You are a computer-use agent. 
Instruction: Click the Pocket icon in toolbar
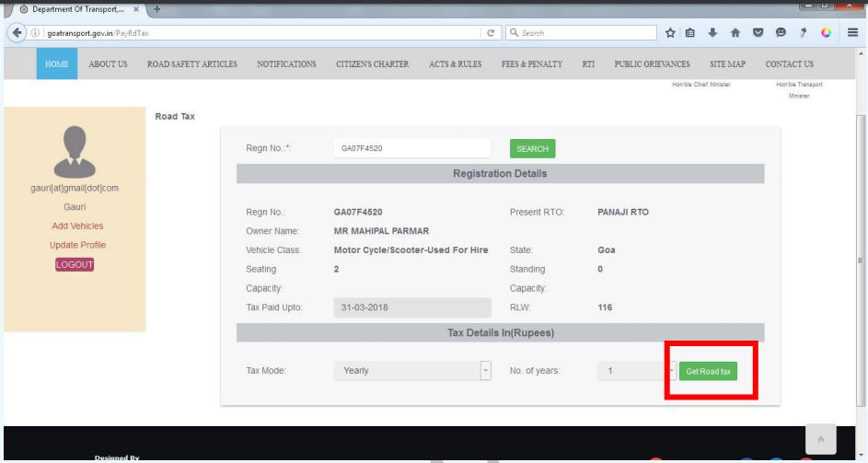758,32
